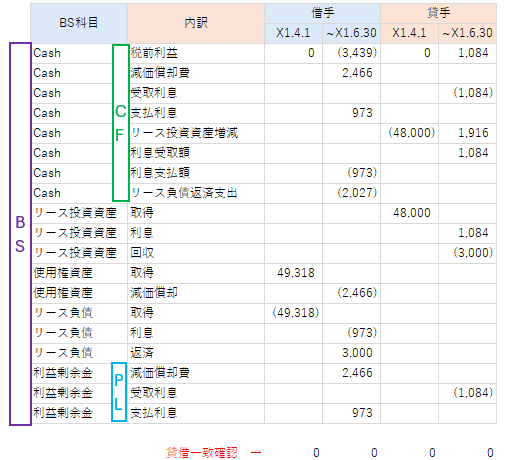Select 受取利息 in the 利益剰余金 row
This screenshot has height=460, width=506.
[196, 393]
